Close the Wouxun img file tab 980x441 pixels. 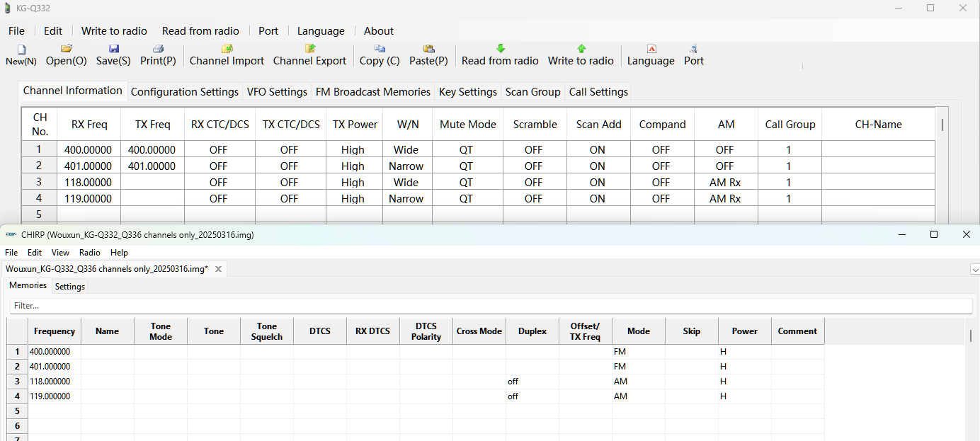pyautogui.click(x=218, y=269)
